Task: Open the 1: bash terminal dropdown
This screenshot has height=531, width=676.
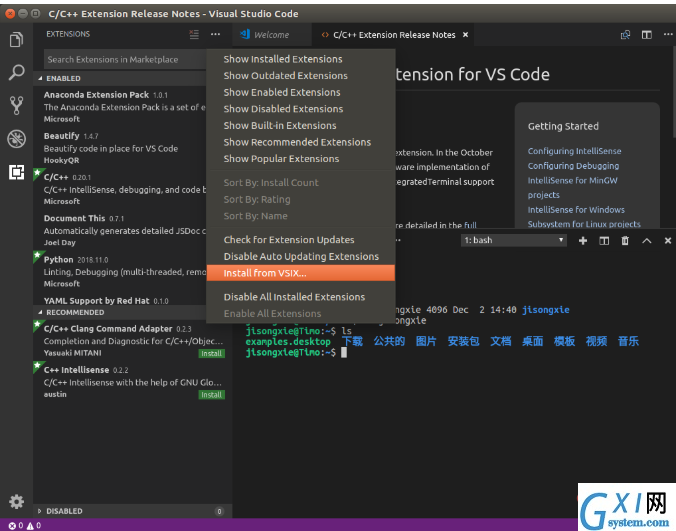Action: point(513,240)
